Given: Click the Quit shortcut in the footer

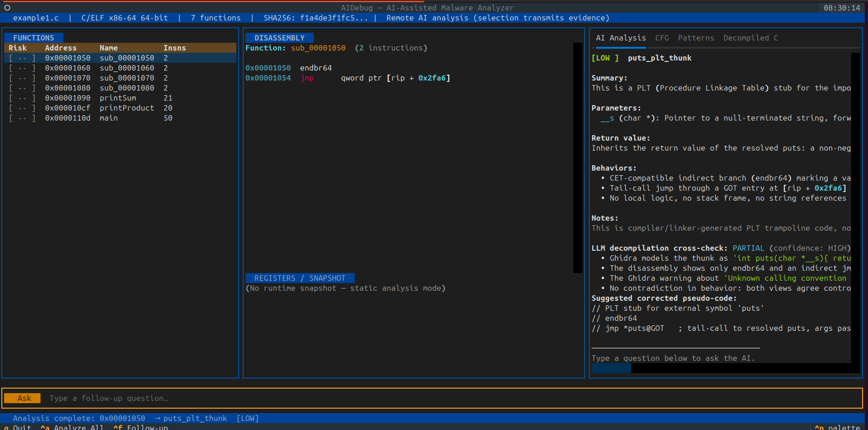Looking at the screenshot, I should 18,427.
